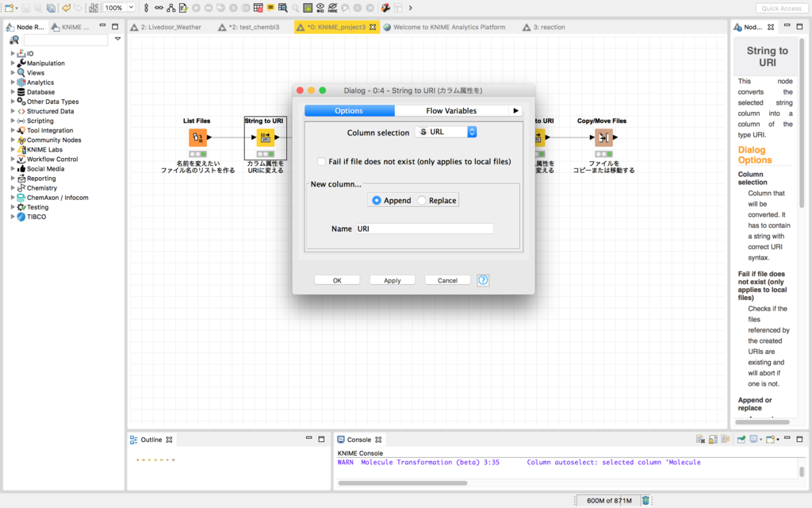
Task: Expand the Analytics category
Action: pos(13,82)
